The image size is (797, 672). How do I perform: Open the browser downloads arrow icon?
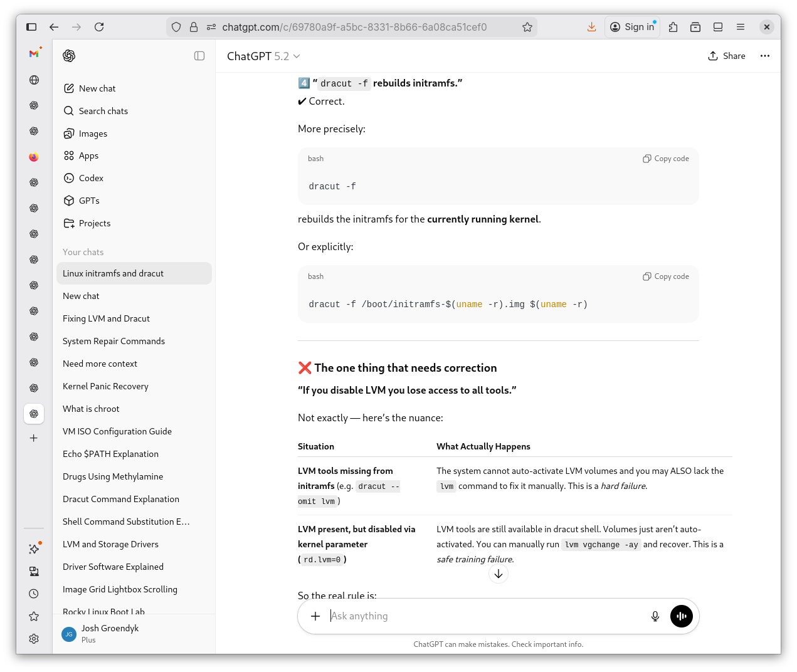[591, 27]
